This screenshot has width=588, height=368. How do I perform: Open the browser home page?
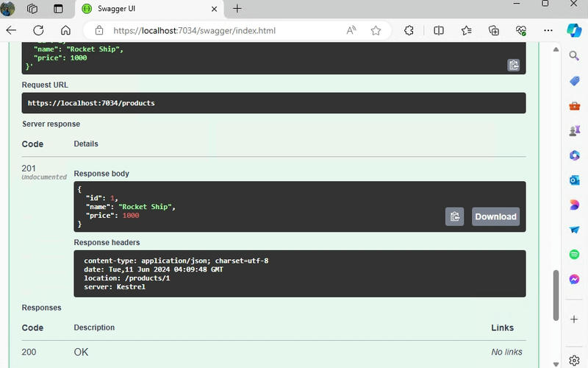tap(65, 31)
